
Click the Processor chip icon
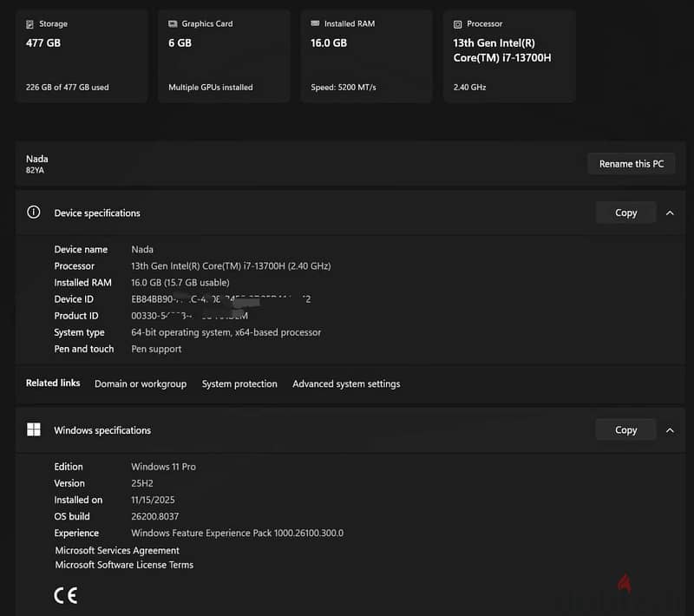coord(458,24)
